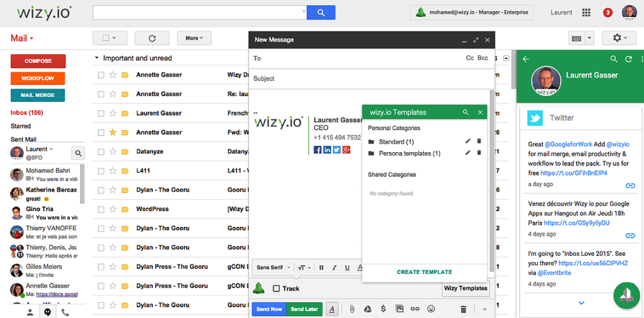This screenshot has height=318, width=644.
Task: Star the WordPress email
Action: point(113,209)
